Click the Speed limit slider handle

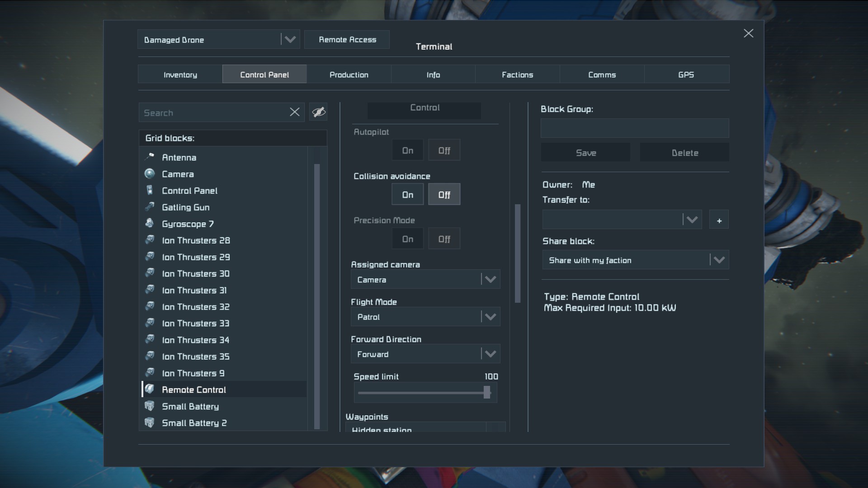click(487, 392)
